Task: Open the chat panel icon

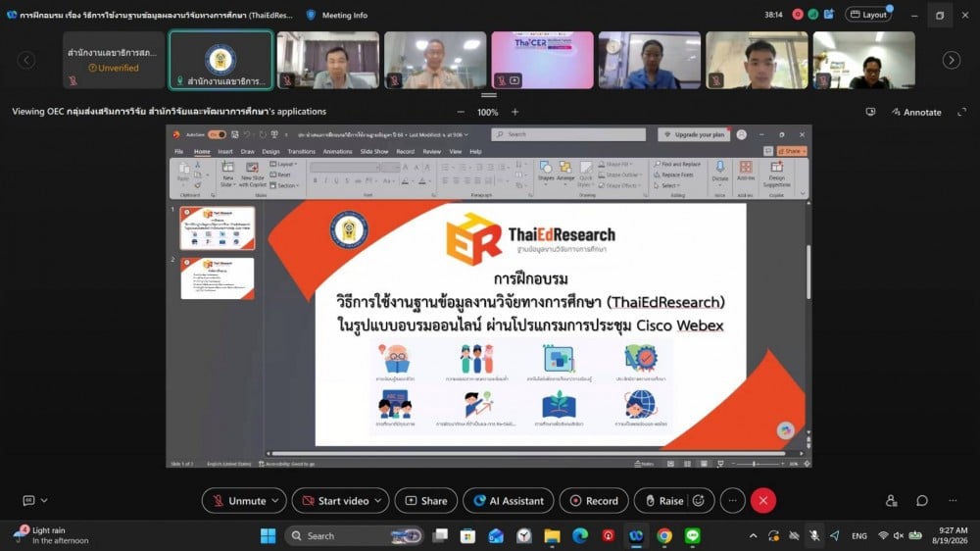Action: (x=922, y=500)
